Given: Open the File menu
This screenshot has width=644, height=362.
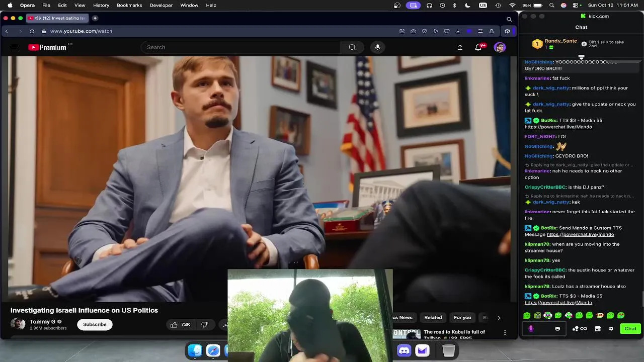Looking at the screenshot, I should [x=46, y=5].
